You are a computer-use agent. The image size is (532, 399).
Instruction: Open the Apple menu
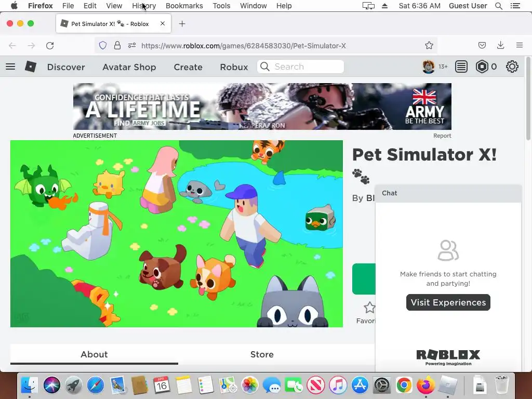pyautogui.click(x=14, y=6)
